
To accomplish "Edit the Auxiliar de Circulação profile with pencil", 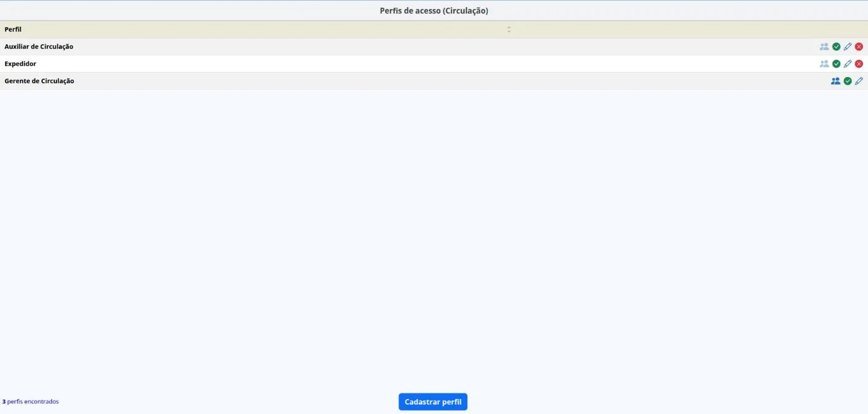I will pyautogui.click(x=848, y=47).
